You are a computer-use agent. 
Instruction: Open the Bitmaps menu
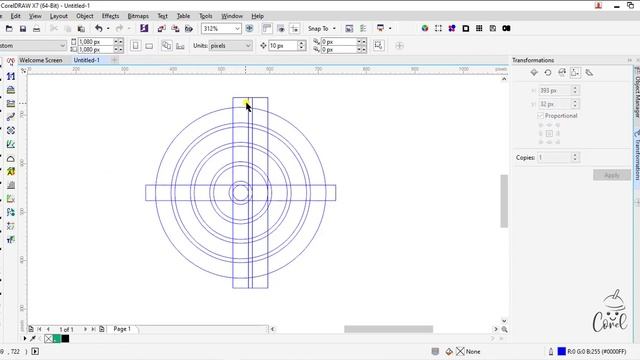click(138, 16)
